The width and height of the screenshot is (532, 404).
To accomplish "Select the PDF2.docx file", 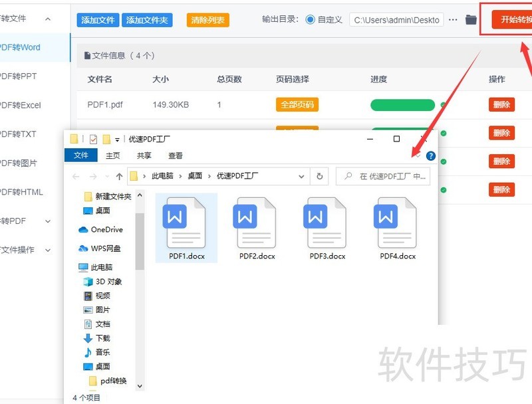I will click(x=257, y=228).
